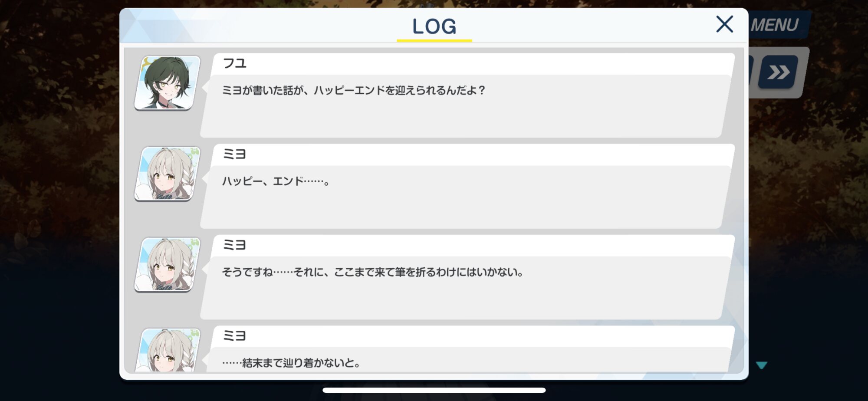Click ミヨ name above そうですね message
Viewport: 868px width, 401px height.
(234, 245)
